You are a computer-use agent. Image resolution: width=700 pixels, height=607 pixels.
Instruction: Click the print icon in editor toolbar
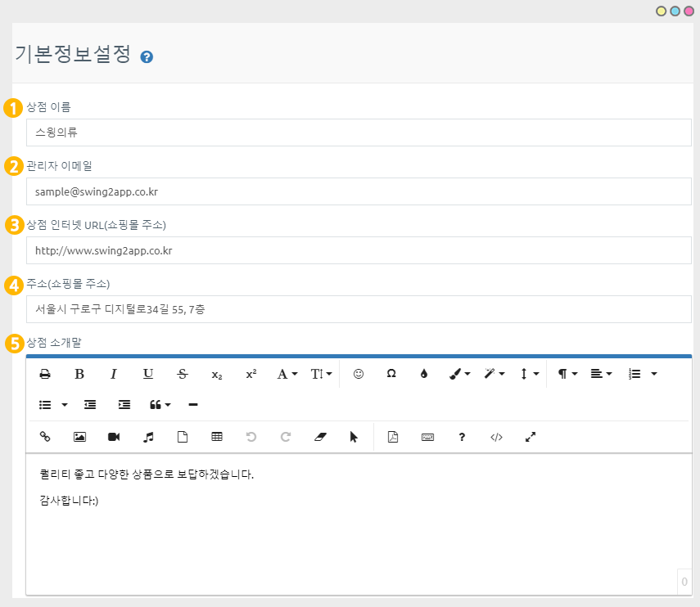[45, 374]
